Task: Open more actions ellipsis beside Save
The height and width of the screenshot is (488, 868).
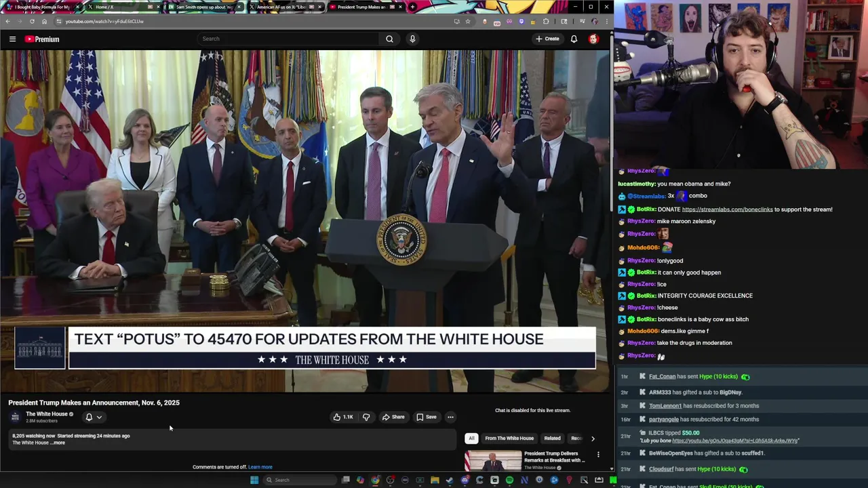Action: click(450, 417)
